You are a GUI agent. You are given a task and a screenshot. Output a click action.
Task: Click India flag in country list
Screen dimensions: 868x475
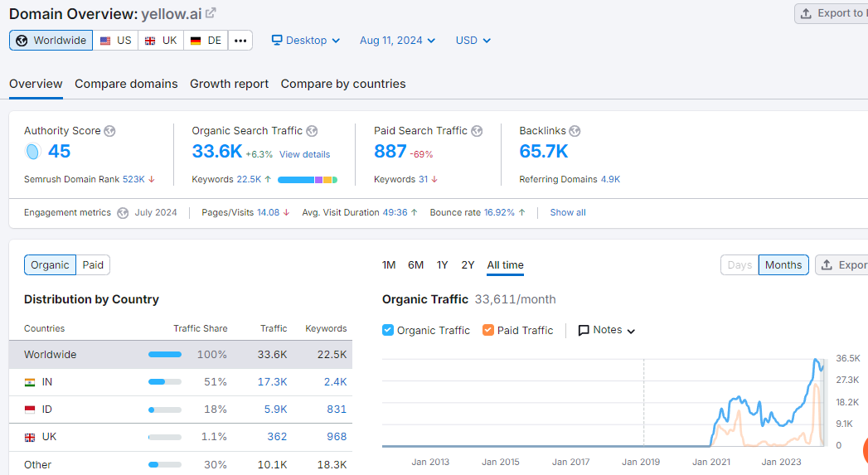[x=30, y=382]
